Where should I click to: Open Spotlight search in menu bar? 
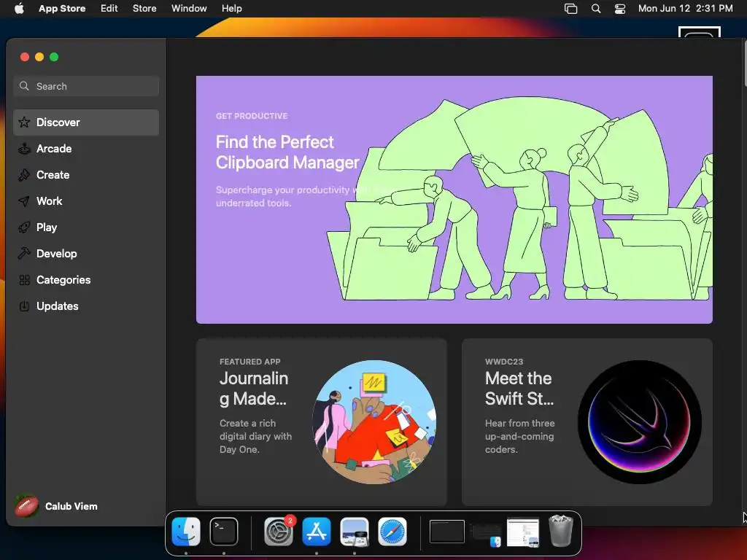click(x=595, y=9)
